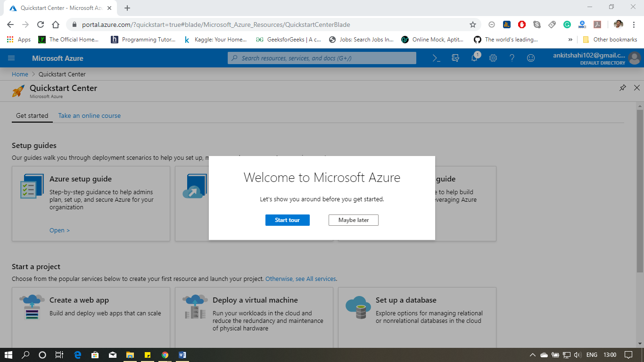Open the Apps bookmark shortcut
Viewport: 644px width, 362px height.
tap(19, 40)
